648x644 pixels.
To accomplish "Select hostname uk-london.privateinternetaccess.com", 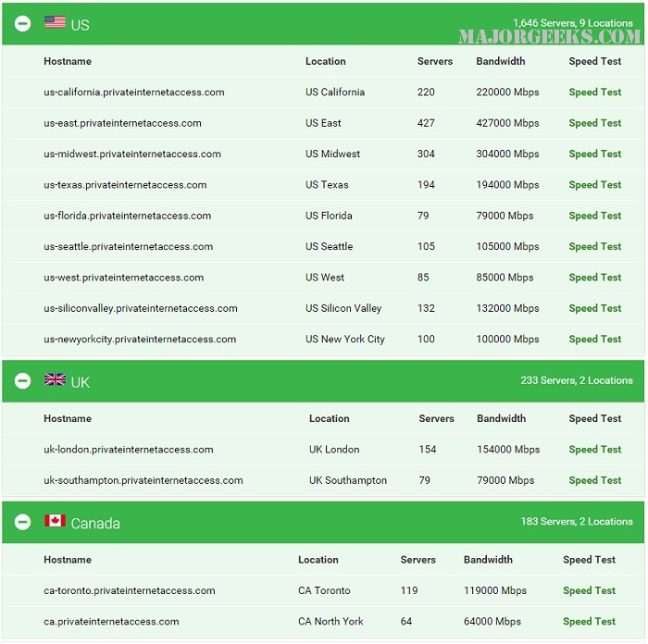I will coord(129,450).
